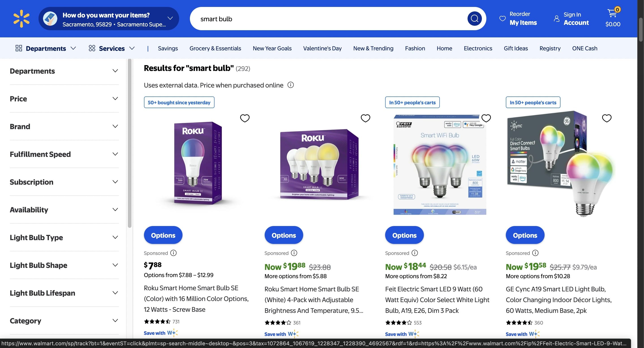Click the pickup/delivery phone icon
The height and width of the screenshot is (348, 644).
(50, 19)
